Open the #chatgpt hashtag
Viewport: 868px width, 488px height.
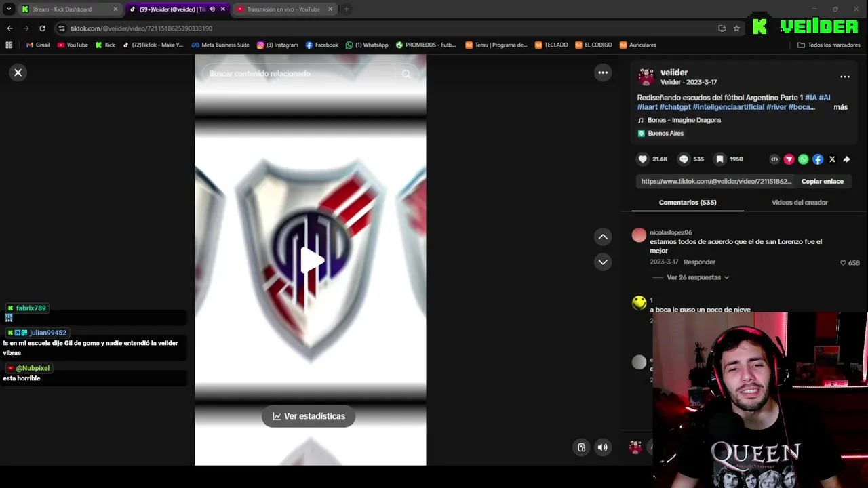(x=675, y=107)
